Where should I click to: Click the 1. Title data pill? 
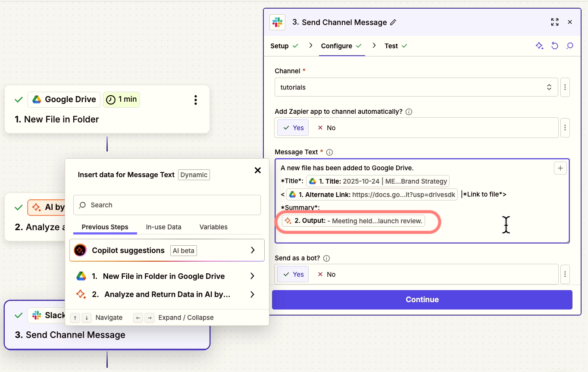(x=378, y=181)
